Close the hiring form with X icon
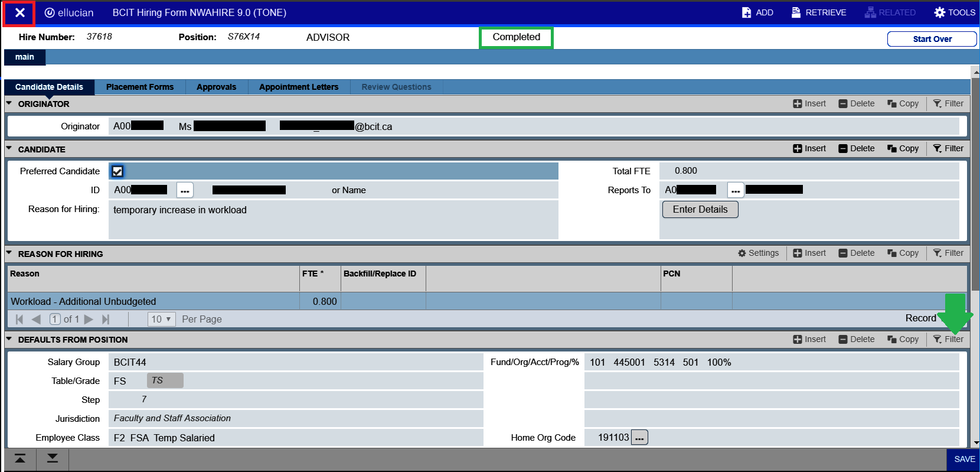Image resolution: width=980 pixels, height=472 pixels. 19,13
